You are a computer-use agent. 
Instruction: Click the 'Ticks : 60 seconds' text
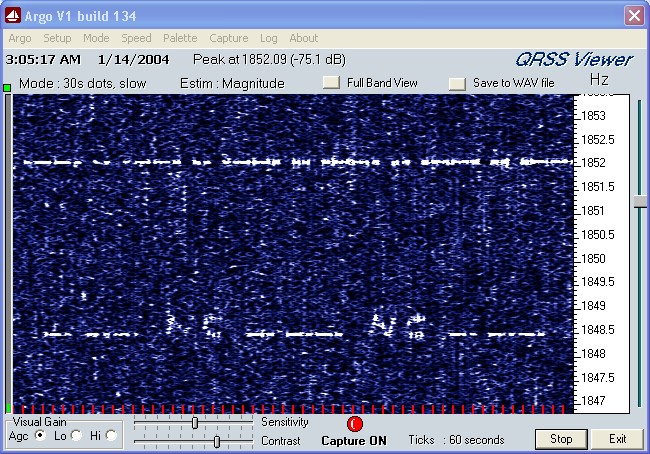coord(456,440)
